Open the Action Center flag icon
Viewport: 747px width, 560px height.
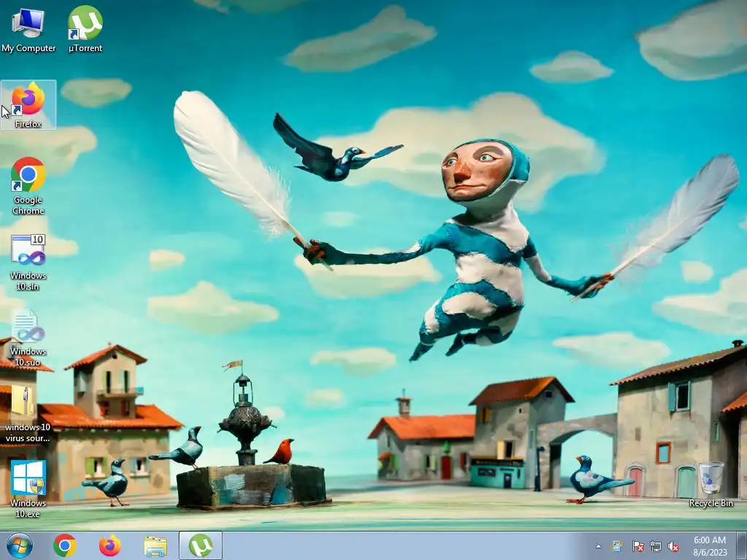638,546
